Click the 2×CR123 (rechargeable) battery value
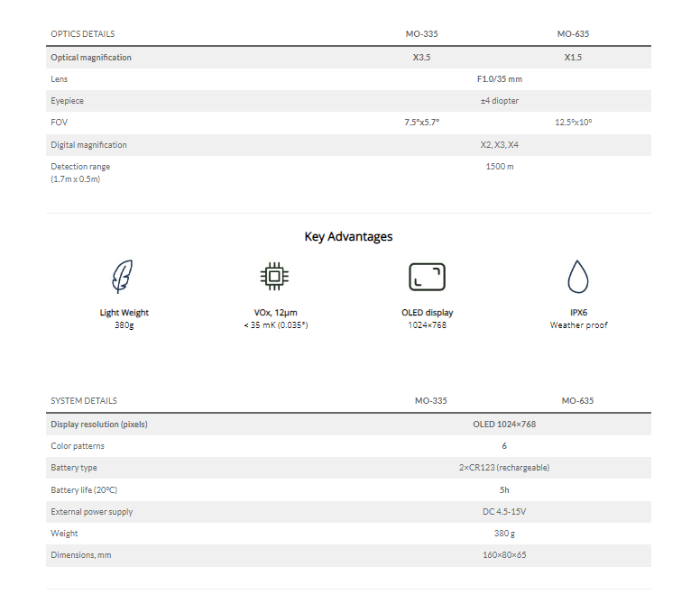Screen dimensions: 700x603 (504, 468)
